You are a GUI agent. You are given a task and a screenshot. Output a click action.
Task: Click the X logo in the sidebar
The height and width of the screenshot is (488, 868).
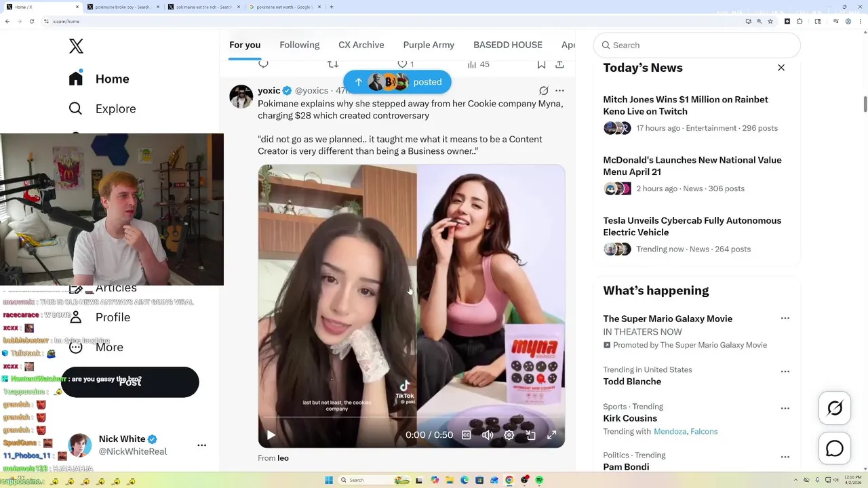(76, 46)
